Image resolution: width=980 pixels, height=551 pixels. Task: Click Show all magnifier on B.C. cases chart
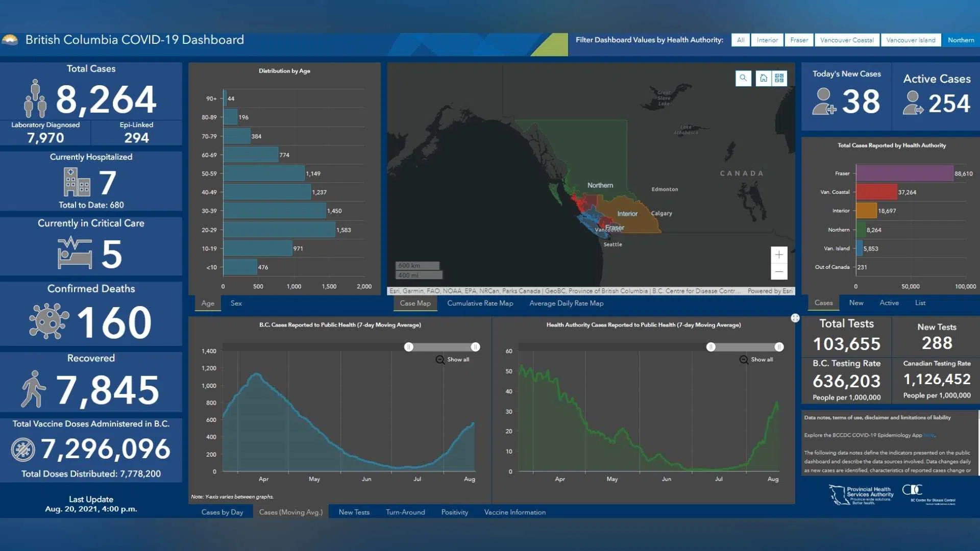[x=440, y=360]
